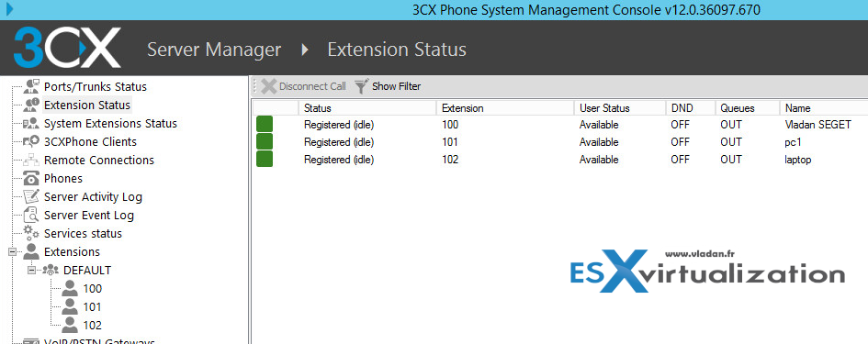Click Extension Status in the breadcrumb
This screenshot has width=868, height=344.
397,50
